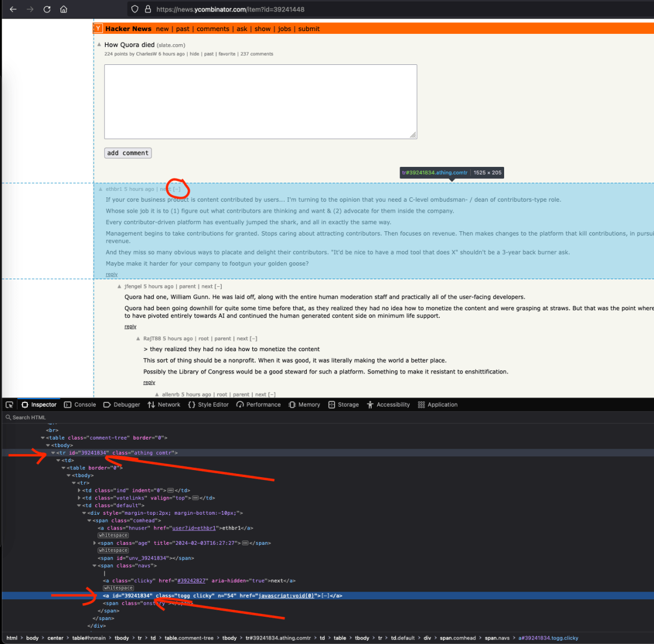Viewport: 654px width, 644px height.
Task: Collapse the span class comhead node
Action: [89, 521]
